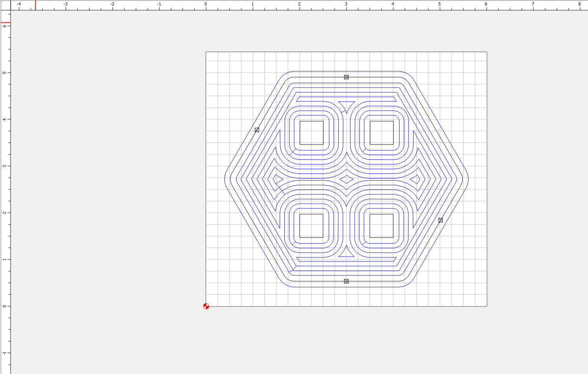Select the tab marker on the hexagon's bottom edge
Image resolution: width=588 pixels, height=374 pixels.
click(x=346, y=281)
